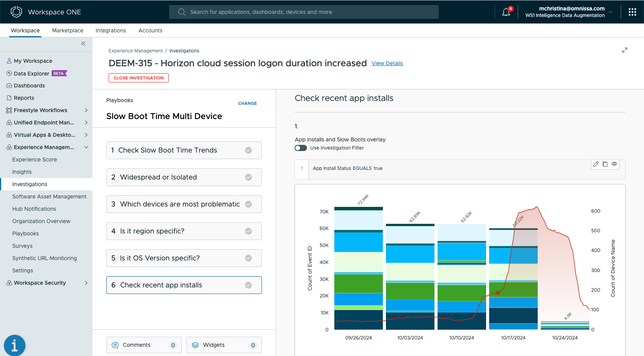Collapse the Experience Management section
This screenshot has width=644, height=356.
[86, 147]
